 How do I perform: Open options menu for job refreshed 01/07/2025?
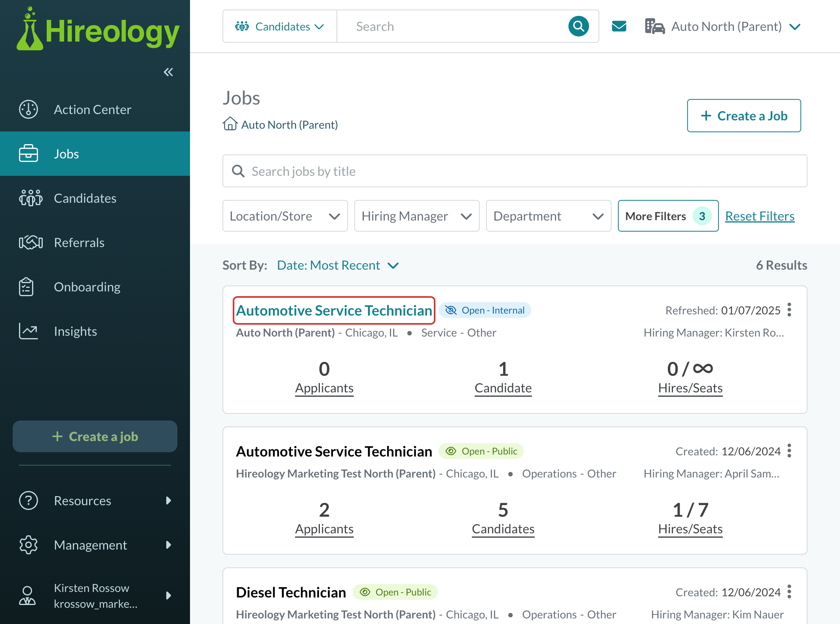click(789, 310)
